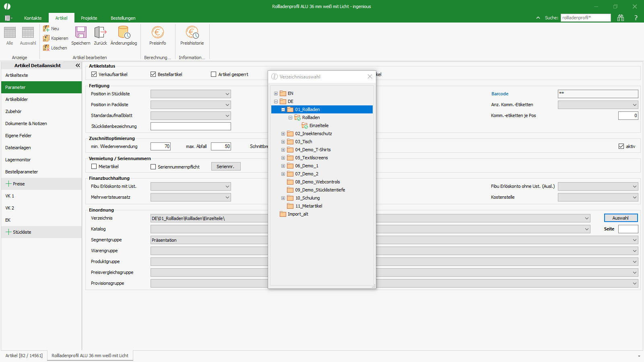Click the Import_alt folder icon
Viewport: 644px width, 362px height.
(283, 214)
